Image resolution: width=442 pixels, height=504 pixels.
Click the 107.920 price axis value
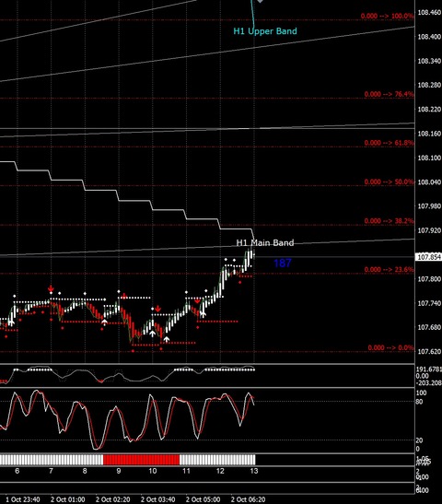point(429,230)
